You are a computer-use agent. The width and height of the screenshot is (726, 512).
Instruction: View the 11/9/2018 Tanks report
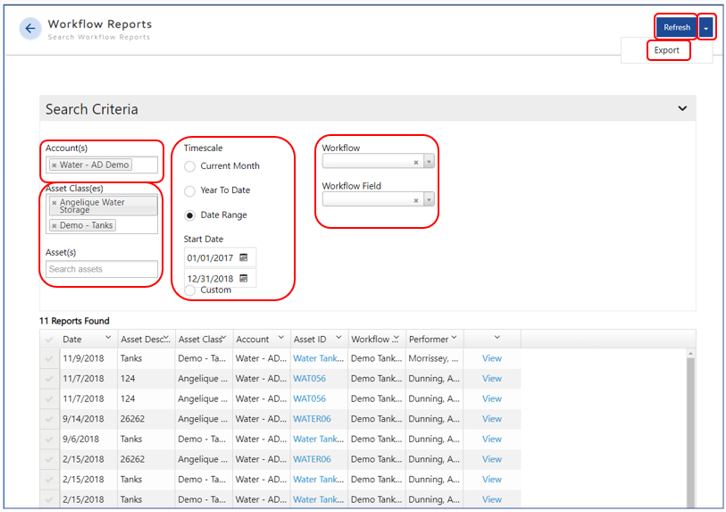[x=492, y=358]
